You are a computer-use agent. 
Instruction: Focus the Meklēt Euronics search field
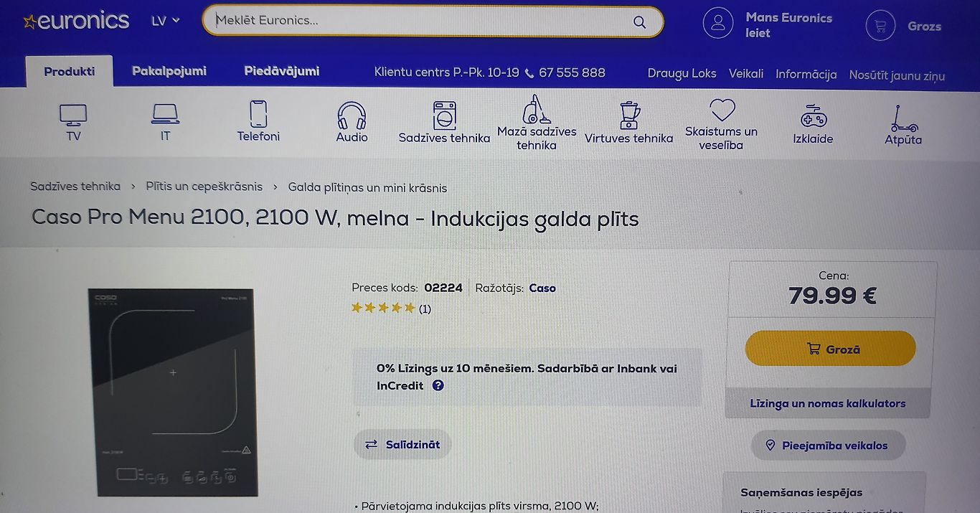pos(423,21)
